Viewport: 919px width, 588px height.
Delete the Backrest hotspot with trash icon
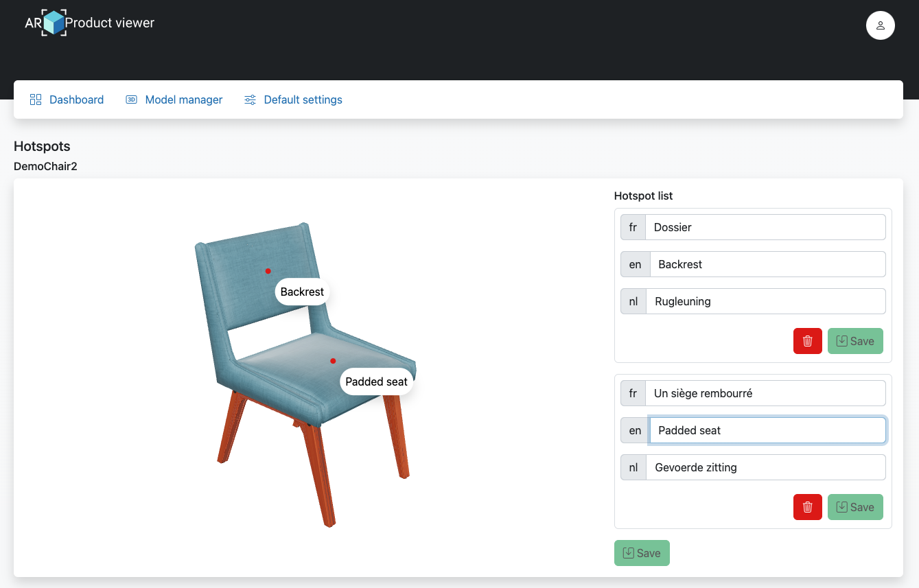807,341
